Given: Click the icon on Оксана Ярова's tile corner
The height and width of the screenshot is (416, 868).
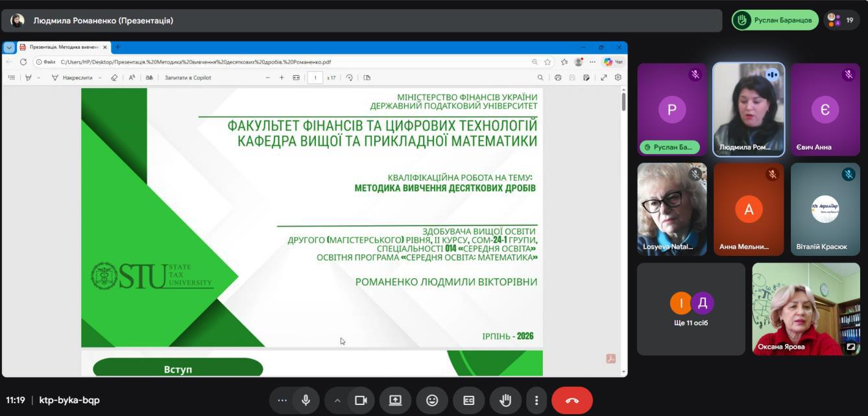Looking at the screenshot, I should tap(850, 347).
